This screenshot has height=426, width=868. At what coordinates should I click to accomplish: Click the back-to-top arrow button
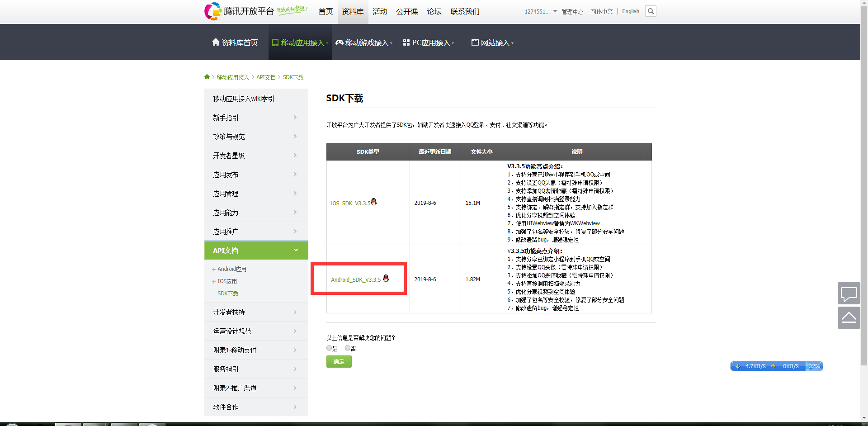tap(849, 318)
